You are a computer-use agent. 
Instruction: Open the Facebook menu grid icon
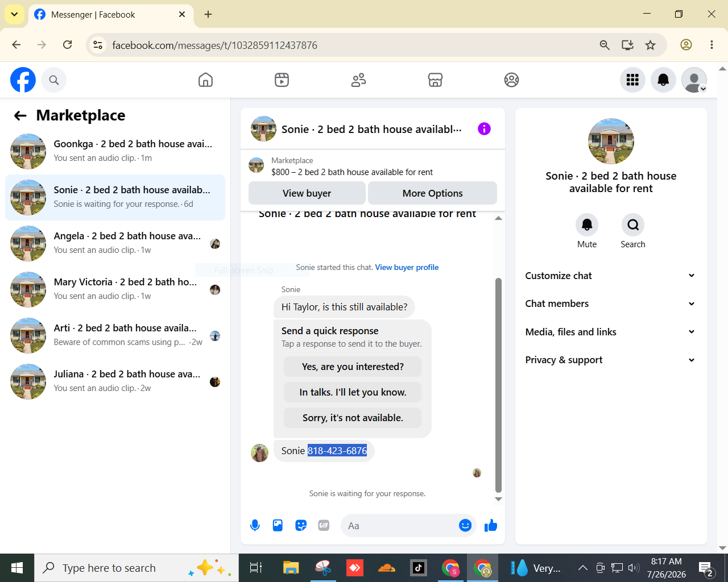pos(632,80)
